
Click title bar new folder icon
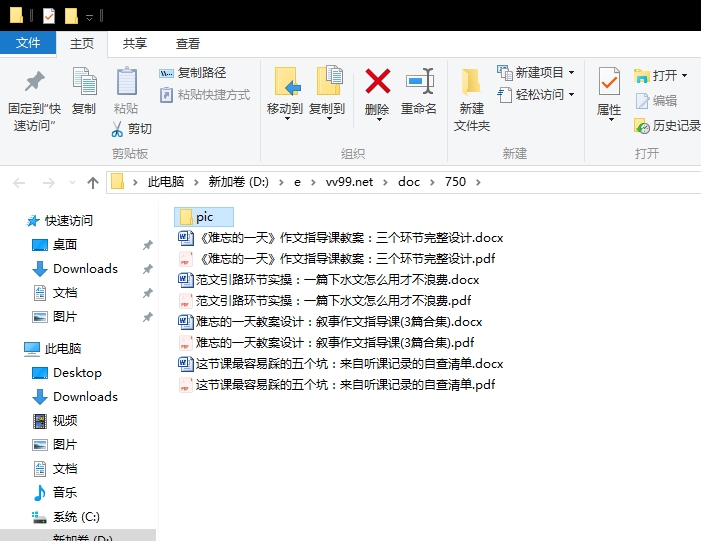pos(71,16)
